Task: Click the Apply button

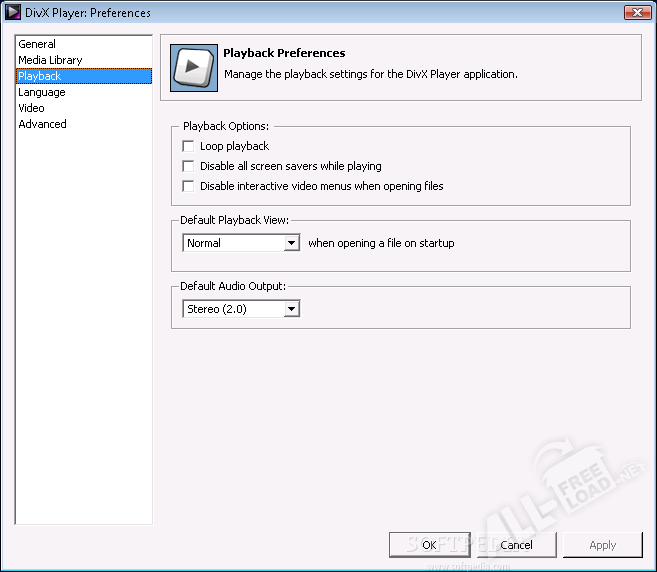Action: click(x=602, y=545)
